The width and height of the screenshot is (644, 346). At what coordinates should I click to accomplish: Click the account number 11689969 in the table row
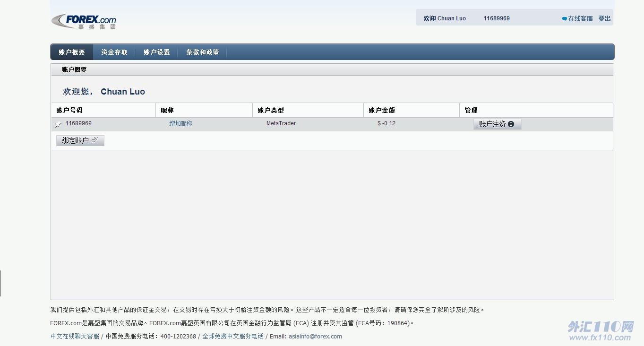[78, 123]
